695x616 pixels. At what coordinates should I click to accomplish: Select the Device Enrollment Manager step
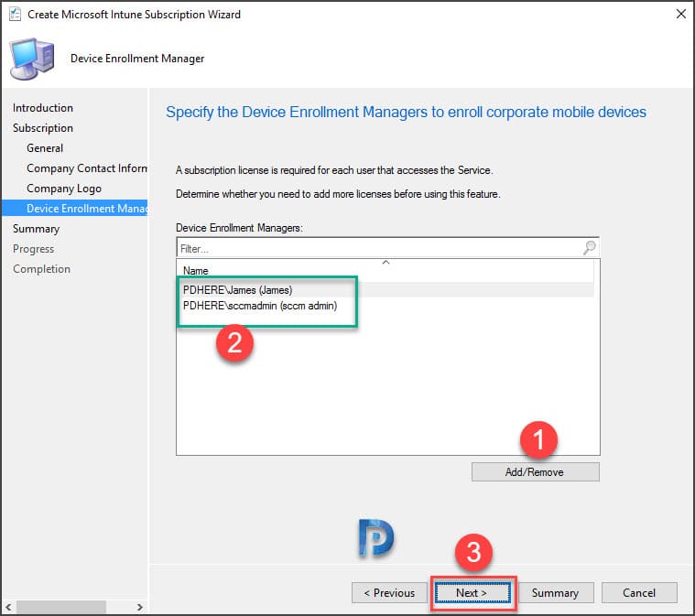coord(74,209)
